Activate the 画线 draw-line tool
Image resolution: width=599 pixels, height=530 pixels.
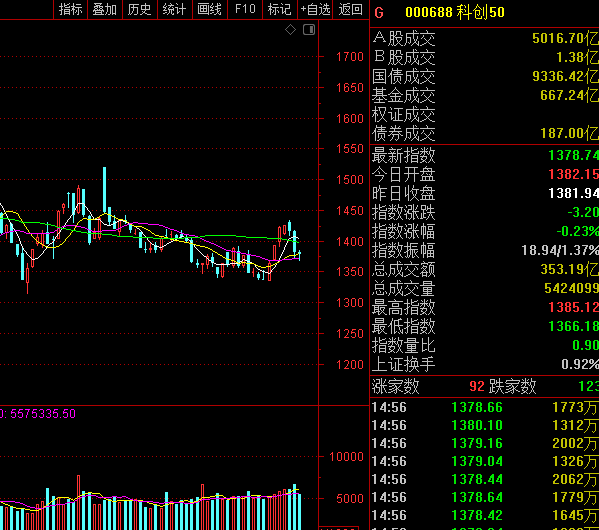[x=209, y=9]
